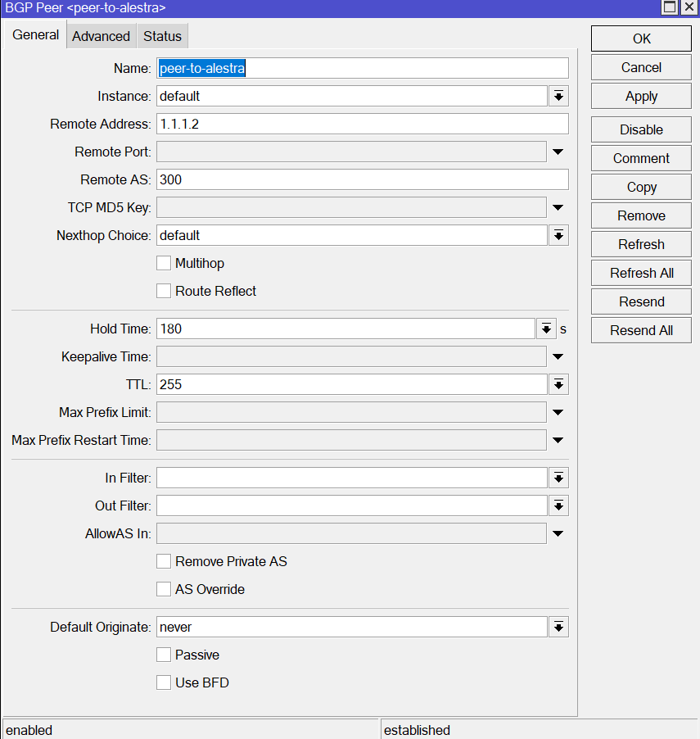
Task: Maximize the BGP Peer window
Action: 670,7
